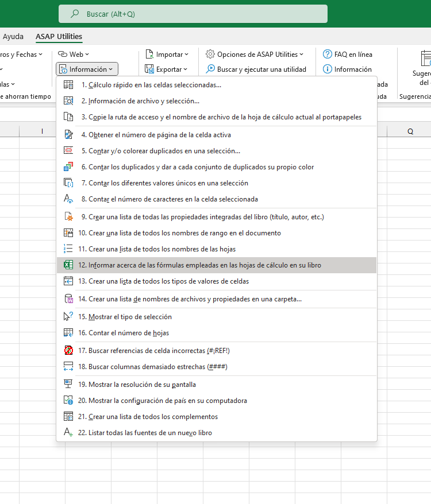Image resolution: width=431 pixels, height=504 pixels.
Task: Choose Contar los duplicados con su propio color
Action: (x=217, y=167)
